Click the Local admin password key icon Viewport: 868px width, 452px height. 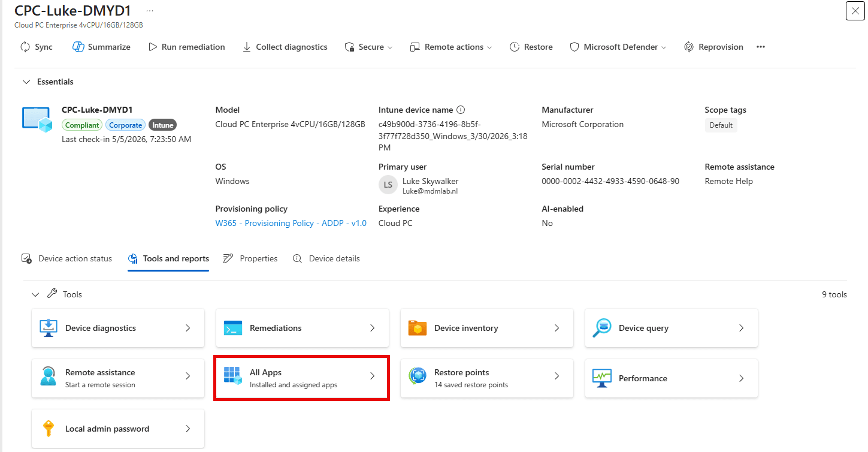click(x=49, y=429)
